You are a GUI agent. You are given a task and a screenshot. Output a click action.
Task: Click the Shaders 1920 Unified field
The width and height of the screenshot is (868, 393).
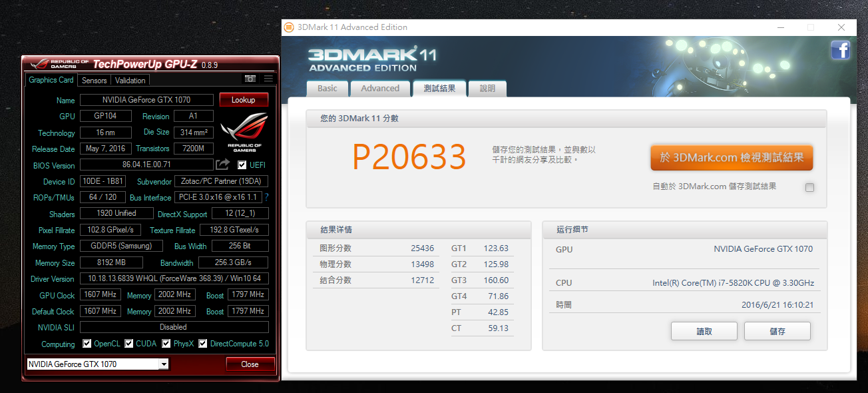pyautogui.click(x=117, y=214)
